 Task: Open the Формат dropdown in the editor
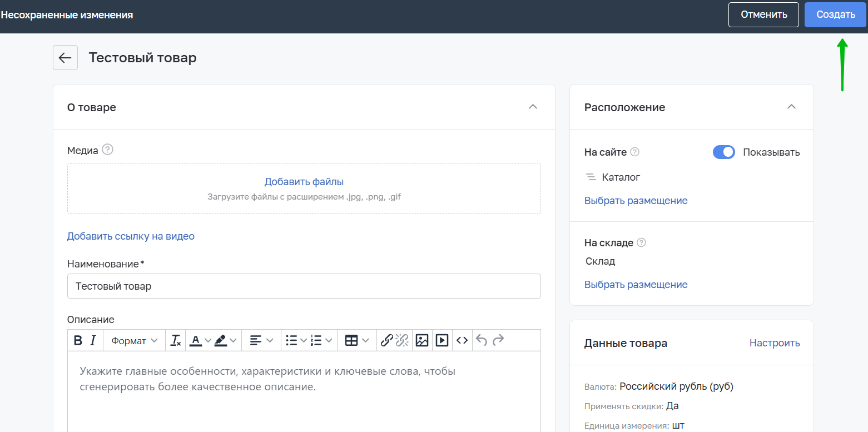point(133,340)
